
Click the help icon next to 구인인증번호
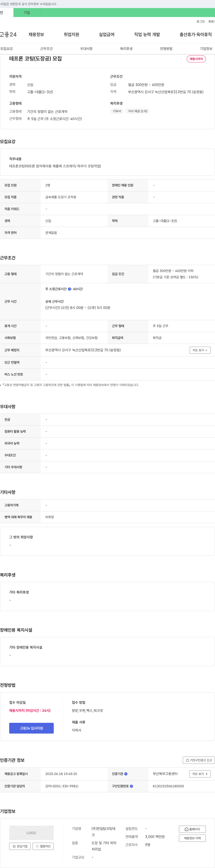(131, 786)
